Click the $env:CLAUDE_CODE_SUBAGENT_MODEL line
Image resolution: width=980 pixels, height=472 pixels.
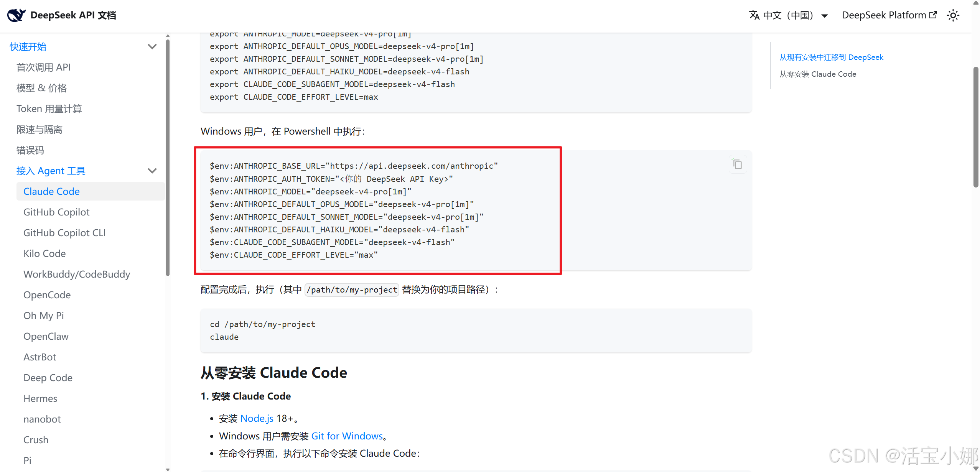click(332, 242)
